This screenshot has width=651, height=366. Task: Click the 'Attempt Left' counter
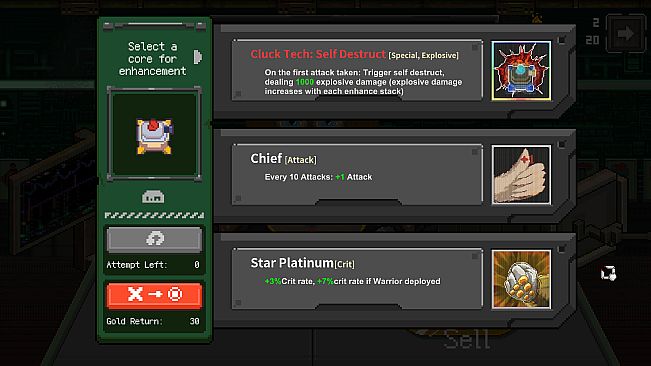click(153, 265)
